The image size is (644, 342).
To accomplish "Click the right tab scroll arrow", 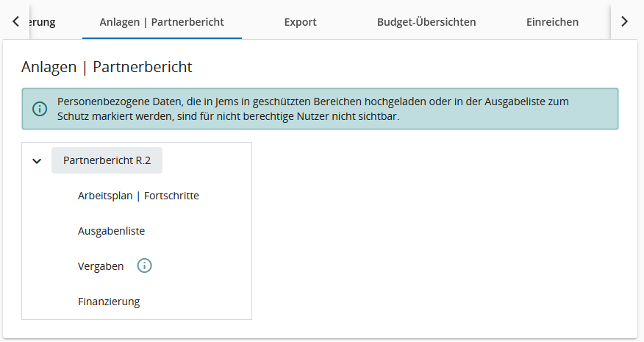I will (624, 21).
